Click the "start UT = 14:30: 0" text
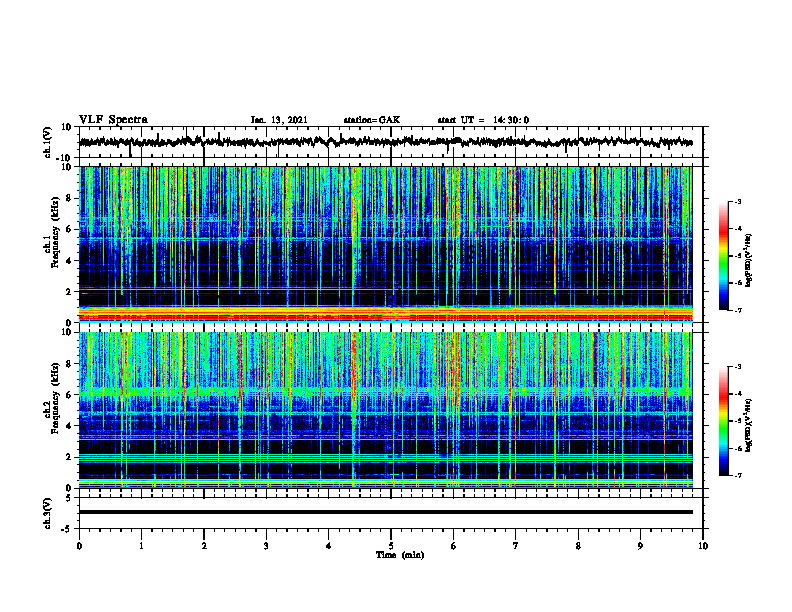The image size is (792, 612). point(483,120)
